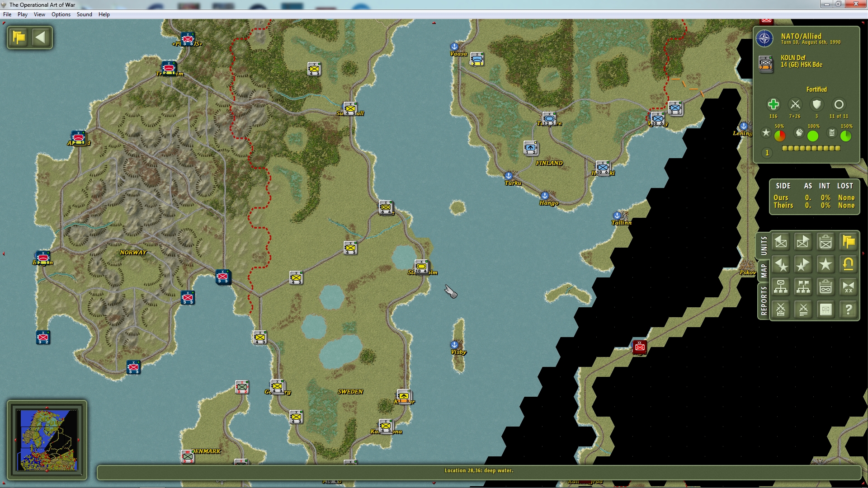
Task: Select the KOLN Def unit counter icon
Action: pyautogui.click(x=766, y=63)
